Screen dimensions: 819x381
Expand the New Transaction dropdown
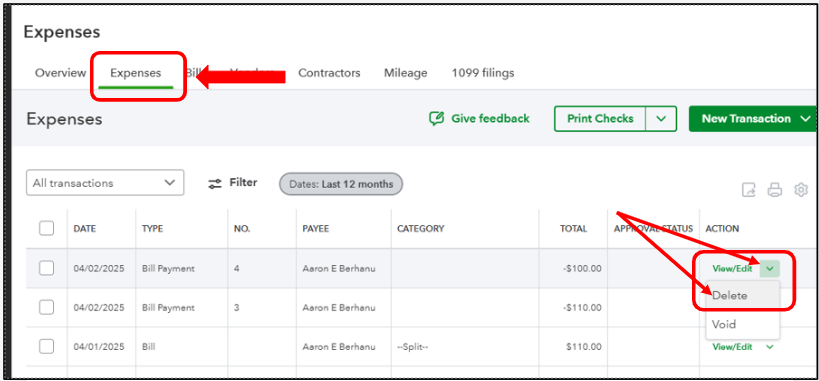804,119
